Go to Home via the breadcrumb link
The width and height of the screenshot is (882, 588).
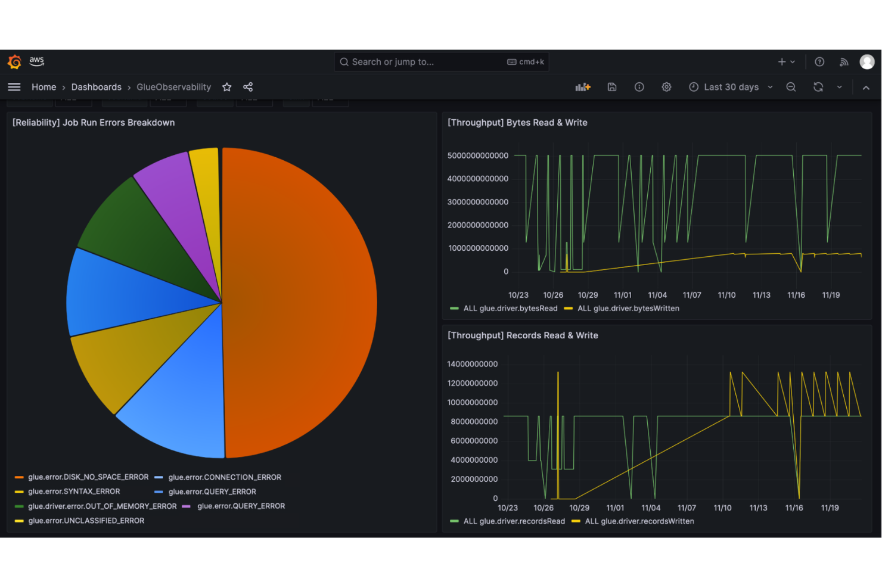pos(44,86)
